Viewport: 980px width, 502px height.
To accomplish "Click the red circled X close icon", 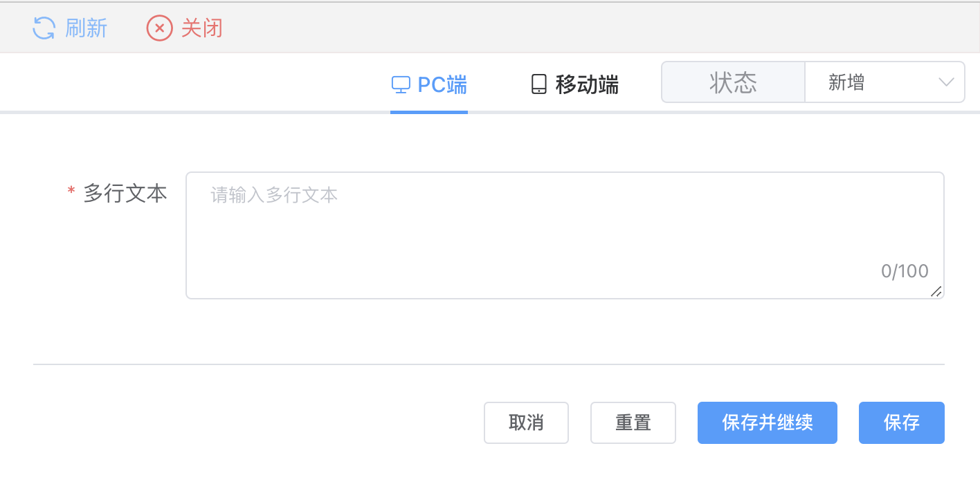I will (159, 28).
